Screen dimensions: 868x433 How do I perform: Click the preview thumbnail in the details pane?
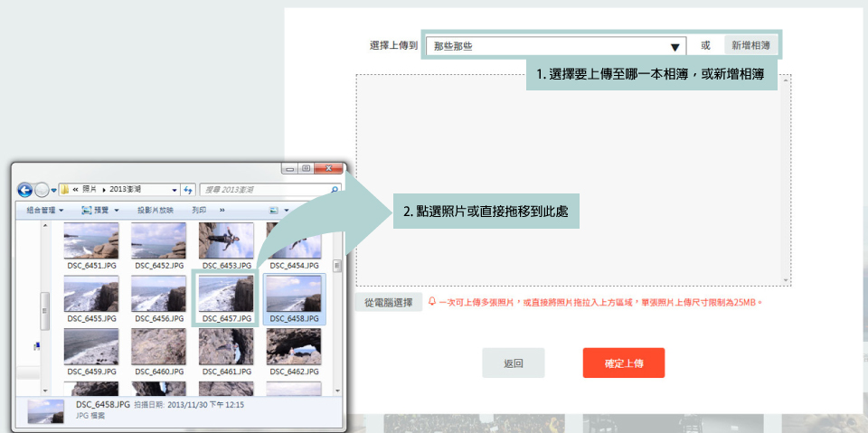[x=46, y=411]
